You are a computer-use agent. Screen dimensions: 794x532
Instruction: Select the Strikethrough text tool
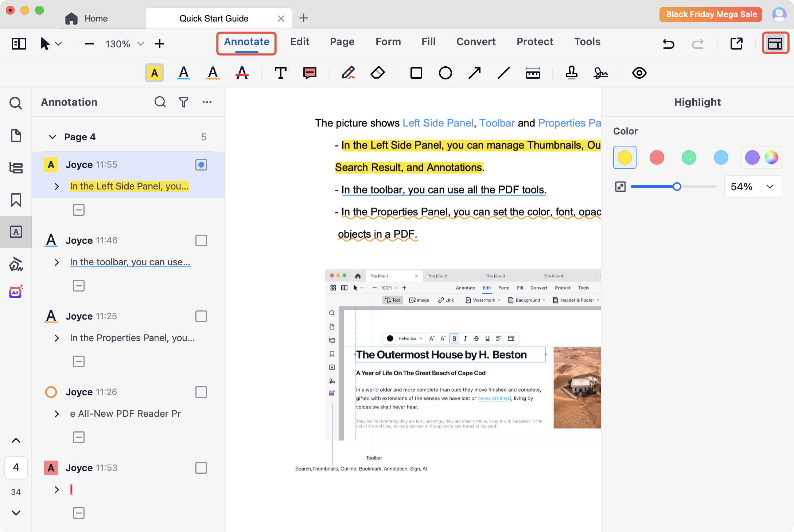pos(242,73)
